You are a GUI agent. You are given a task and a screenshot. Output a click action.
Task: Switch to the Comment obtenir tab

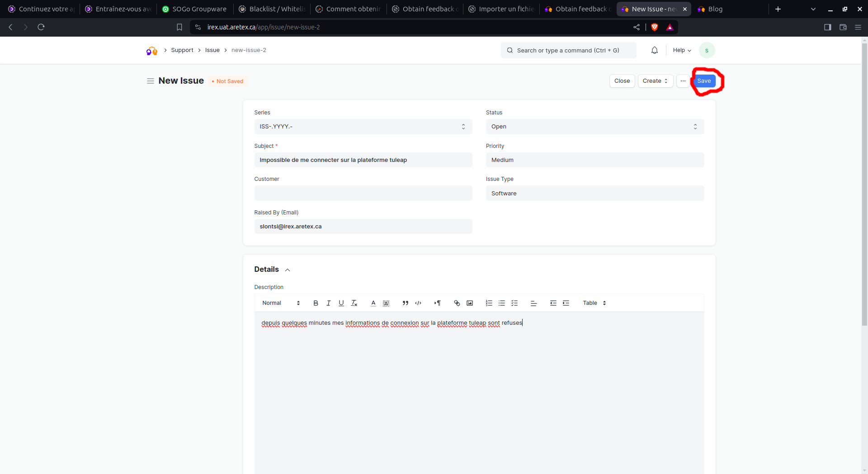(349, 9)
